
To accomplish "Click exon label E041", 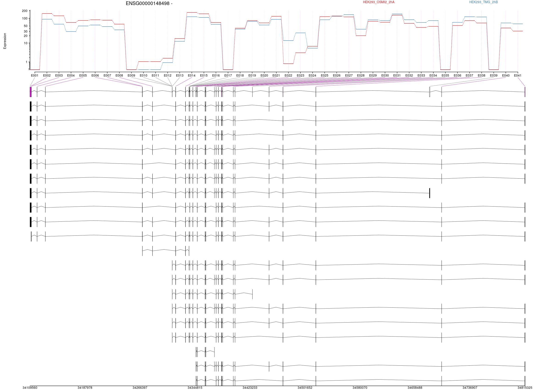I will (x=518, y=76).
